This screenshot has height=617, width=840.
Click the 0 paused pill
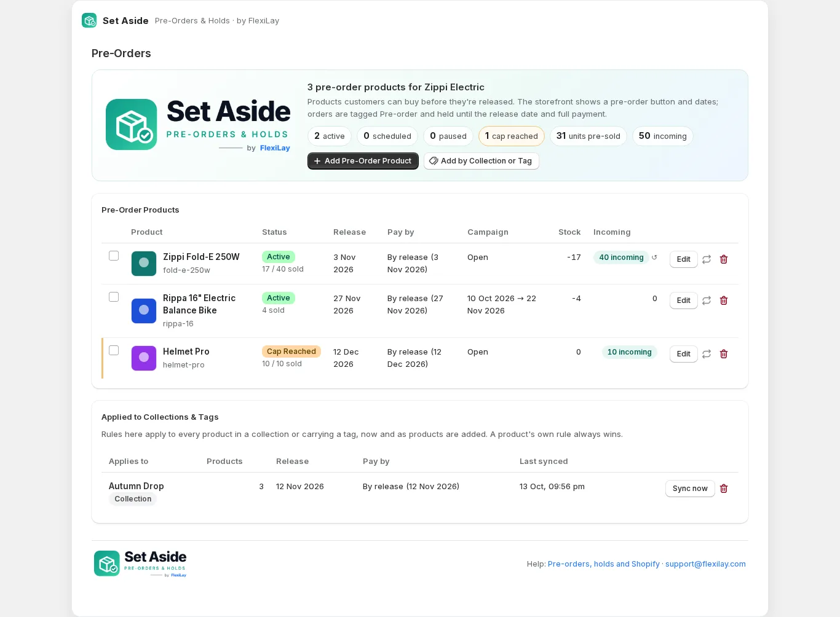[x=448, y=136]
